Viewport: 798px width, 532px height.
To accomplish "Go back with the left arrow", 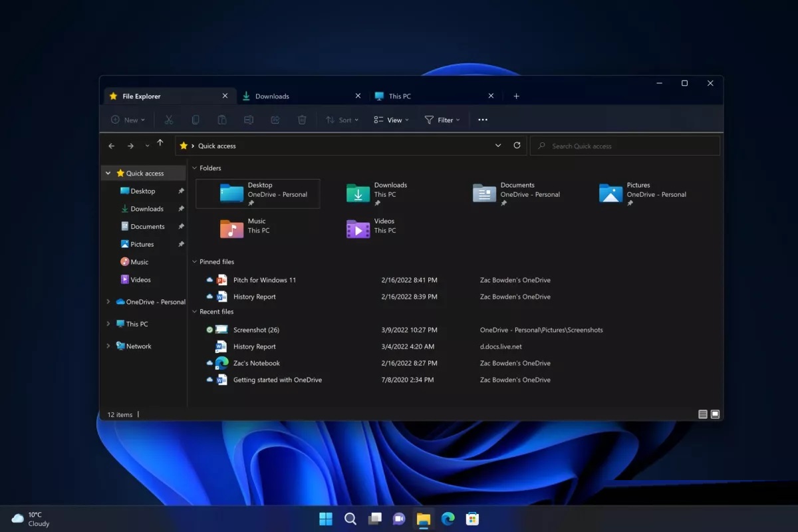I will 112,146.
